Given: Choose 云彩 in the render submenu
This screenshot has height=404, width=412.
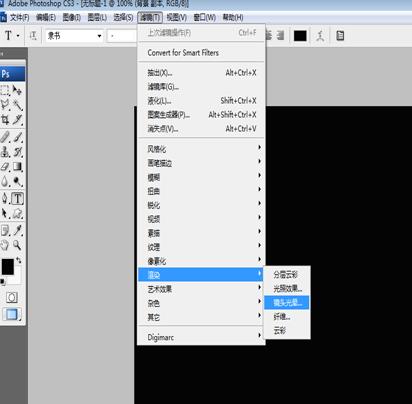Looking at the screenshot, I should [x=287, y=331].
